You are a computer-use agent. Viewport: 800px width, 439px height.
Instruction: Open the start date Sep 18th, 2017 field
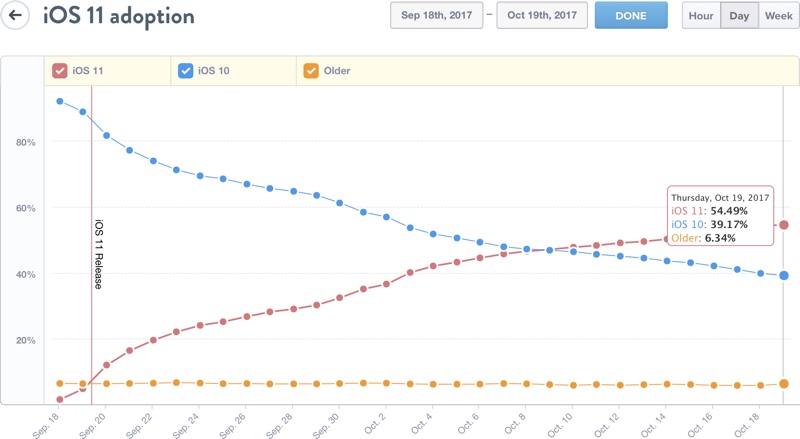point(435,16)
